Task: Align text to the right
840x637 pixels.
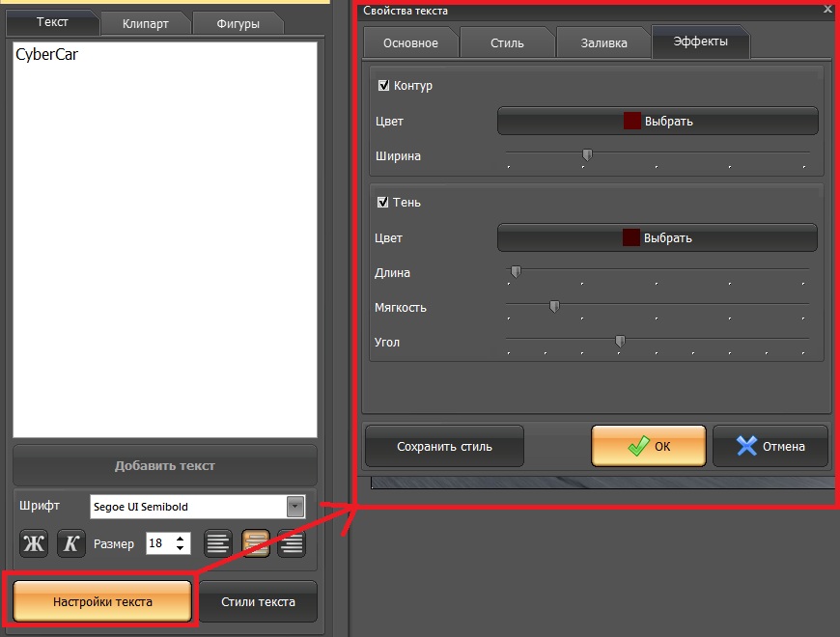Action: [292, 543]
